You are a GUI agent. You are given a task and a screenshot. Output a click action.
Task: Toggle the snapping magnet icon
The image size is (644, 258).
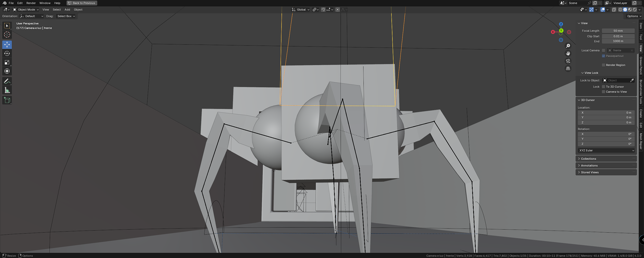(323, 10)
